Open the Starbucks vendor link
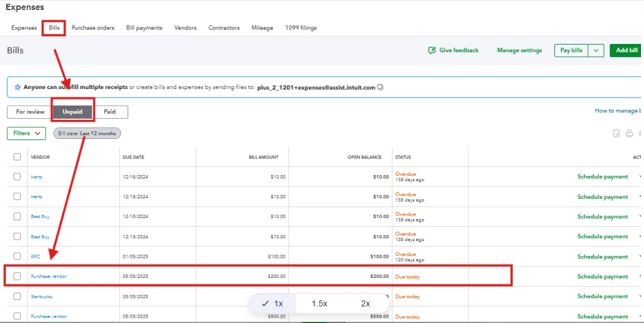Viewport: 644px width, 323px height. [42, 296]
